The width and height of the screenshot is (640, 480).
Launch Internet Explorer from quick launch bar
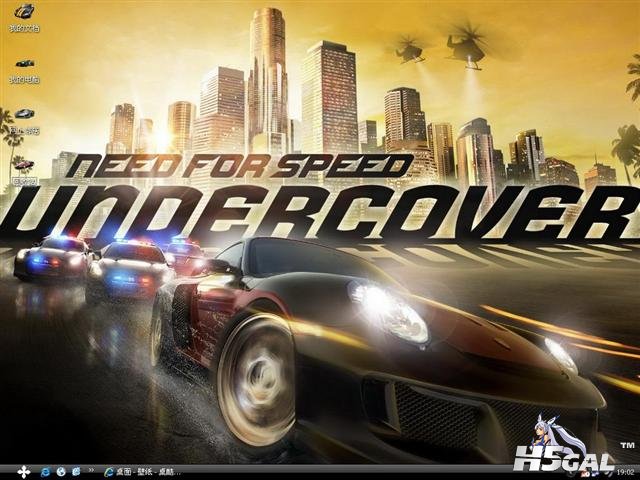point(45,472)
